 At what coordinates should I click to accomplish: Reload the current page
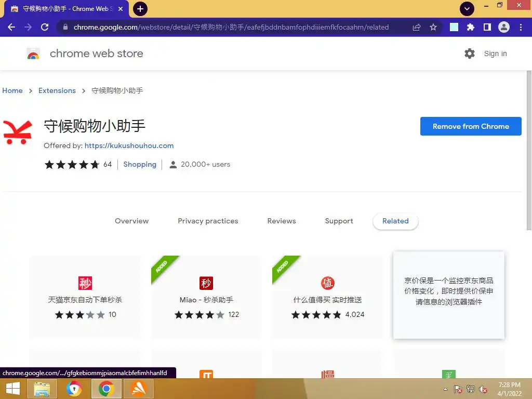[45, 27]
